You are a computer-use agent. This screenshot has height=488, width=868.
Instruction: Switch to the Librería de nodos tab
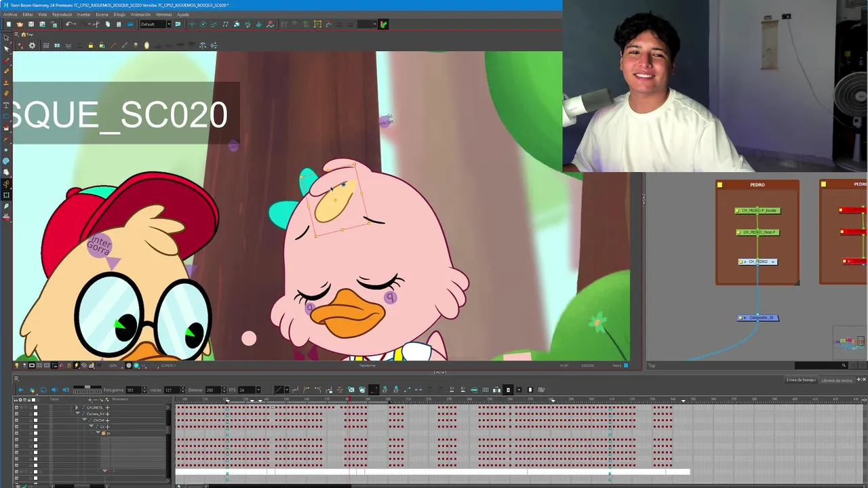pos(837,380)
